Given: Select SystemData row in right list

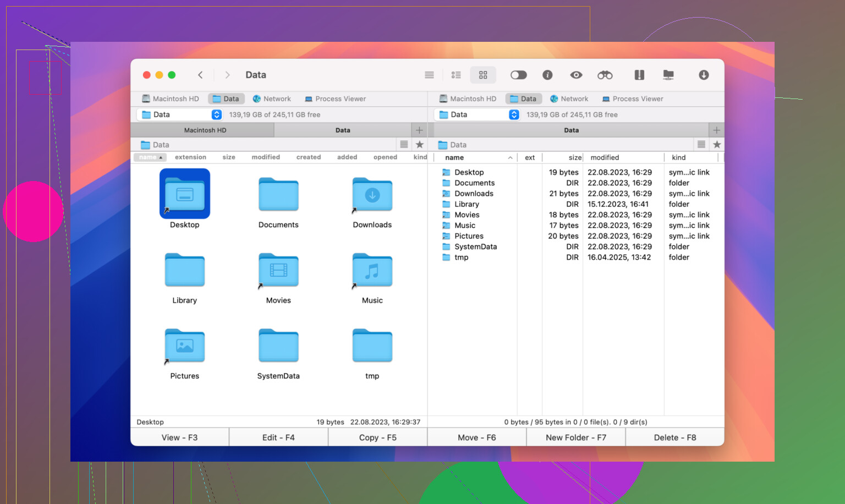Looking at the screenshot, I should [475, 246].
